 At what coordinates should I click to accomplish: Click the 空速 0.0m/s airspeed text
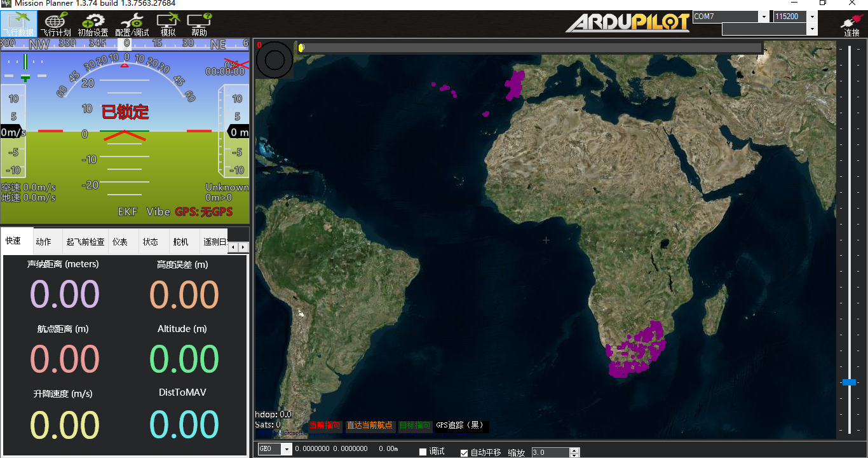tap(29, 187)
